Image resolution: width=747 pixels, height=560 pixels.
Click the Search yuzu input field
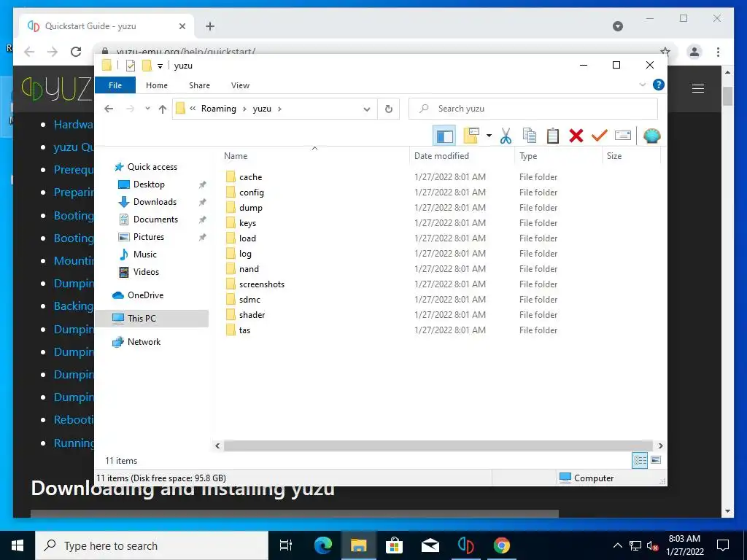[x=533, y=109]
